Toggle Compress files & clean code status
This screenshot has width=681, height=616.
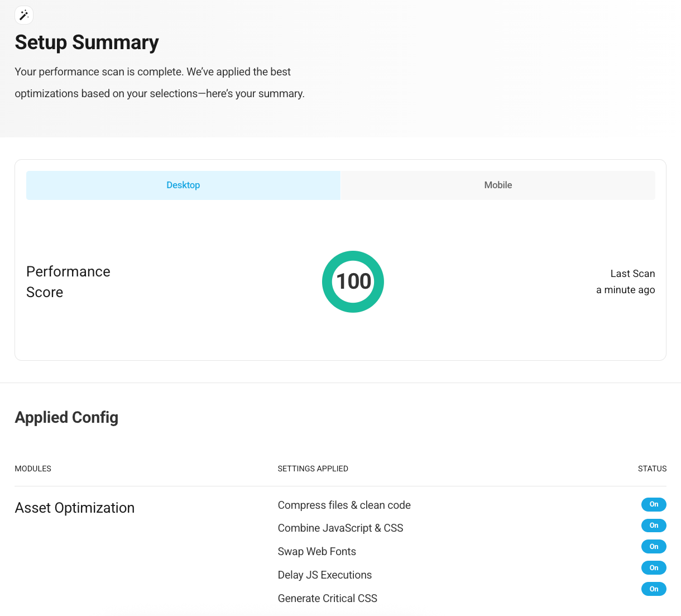(x=654, y=504)
